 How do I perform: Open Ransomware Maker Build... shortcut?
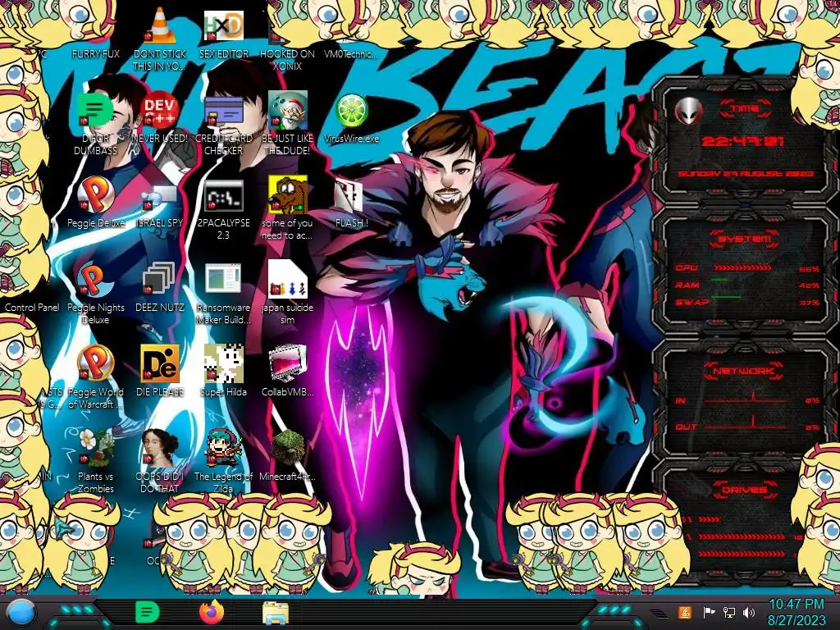pos(223,294)
